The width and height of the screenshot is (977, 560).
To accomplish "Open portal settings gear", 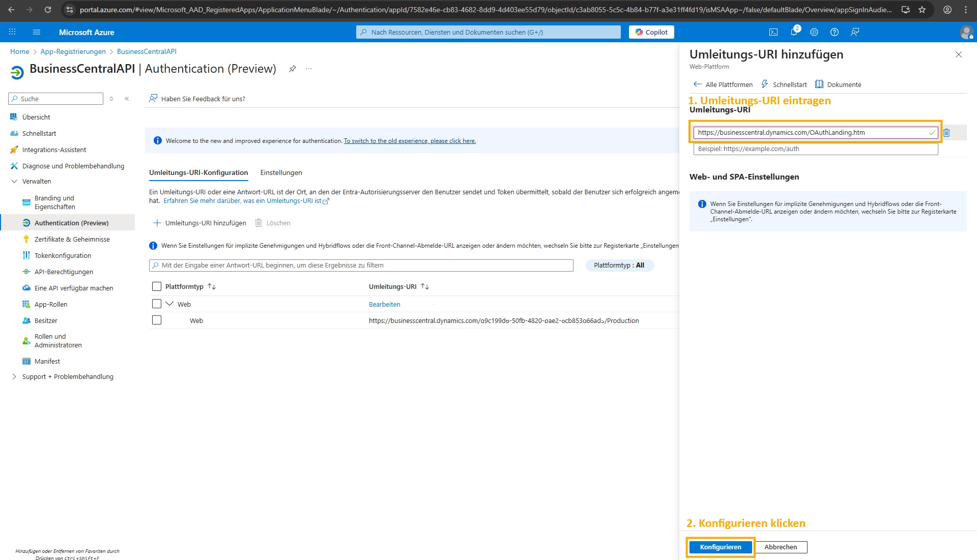I will [814, 32].
